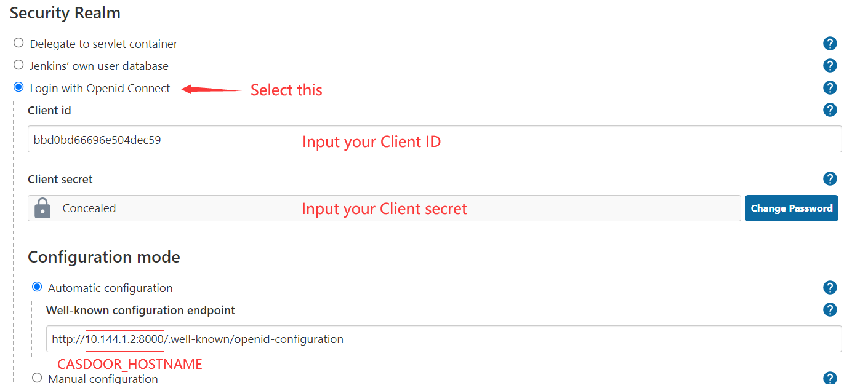The width and height of the screenshot is (868, 388).
Task: Open help for Automatic configuration
Action: 830,287
